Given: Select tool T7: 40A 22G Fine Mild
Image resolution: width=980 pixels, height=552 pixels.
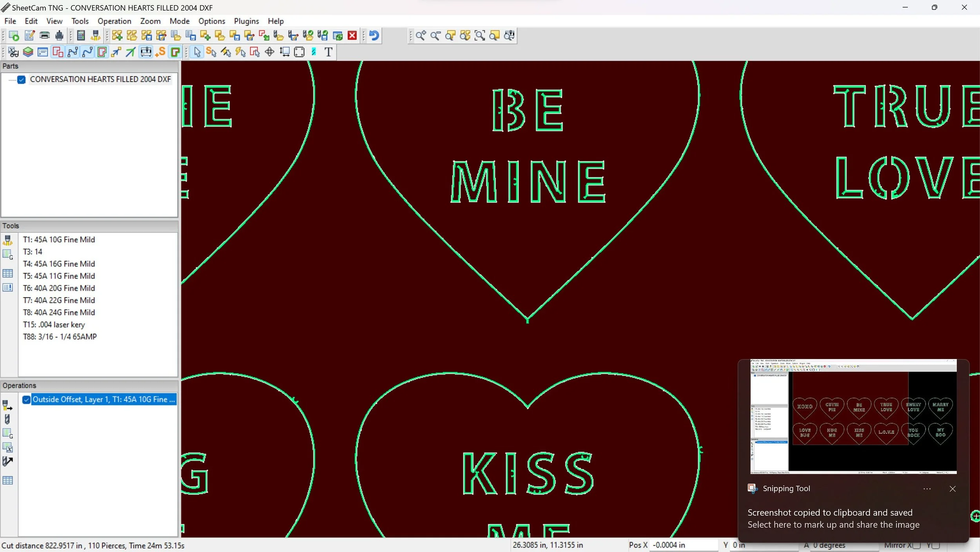Looking at the screenshot, I should (59, 301).
